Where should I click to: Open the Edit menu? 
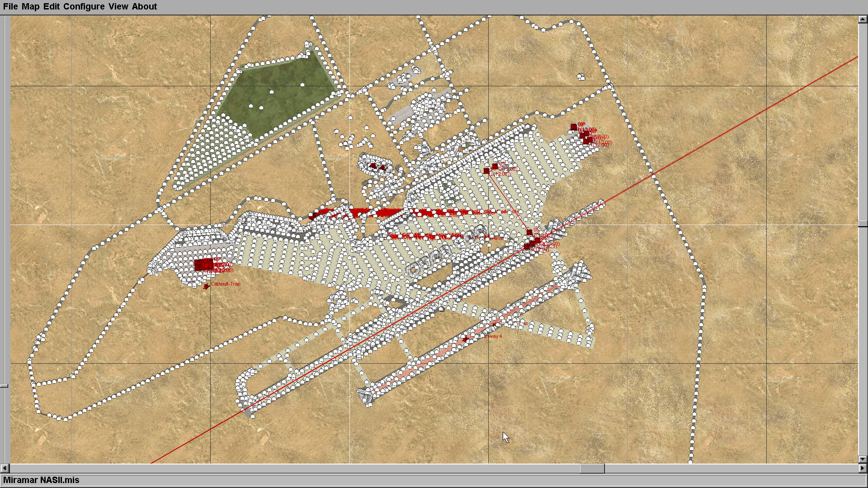tap(52, 6)
